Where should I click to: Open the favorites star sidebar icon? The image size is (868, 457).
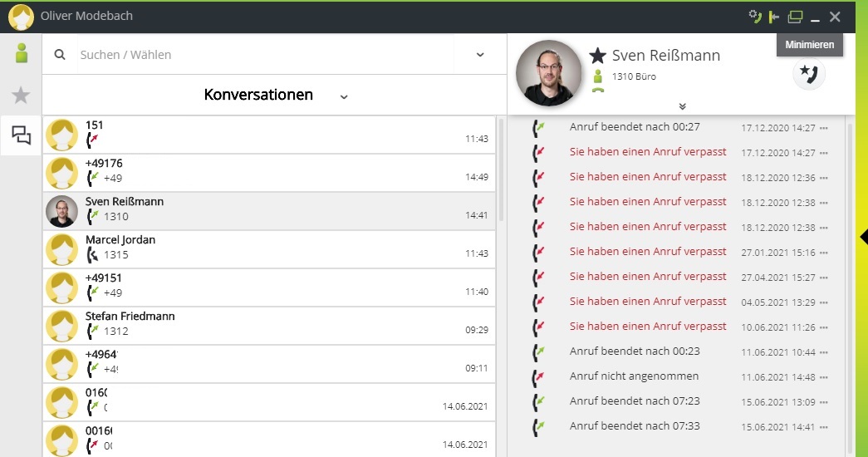pos(22,96)
